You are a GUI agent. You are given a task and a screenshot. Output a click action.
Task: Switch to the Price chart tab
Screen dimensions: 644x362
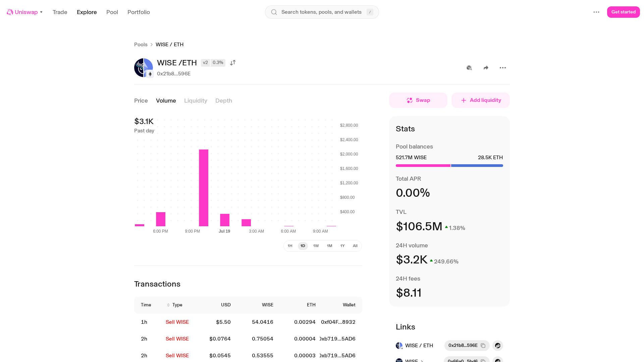pos(141,101)
